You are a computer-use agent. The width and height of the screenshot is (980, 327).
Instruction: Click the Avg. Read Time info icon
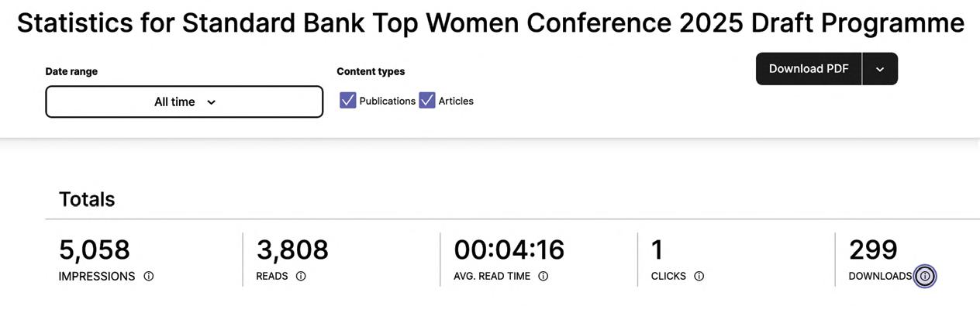(x=543, y=276)
